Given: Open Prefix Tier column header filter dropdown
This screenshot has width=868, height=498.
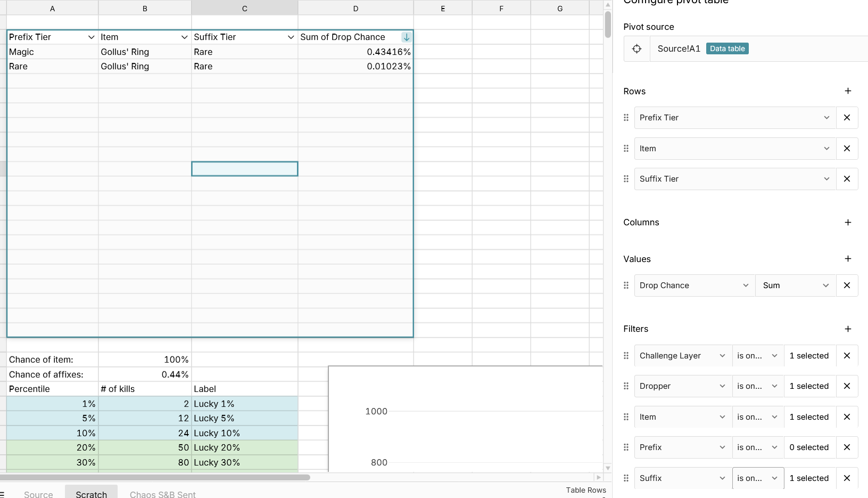Looking at the screenshot, I should 91,37.
